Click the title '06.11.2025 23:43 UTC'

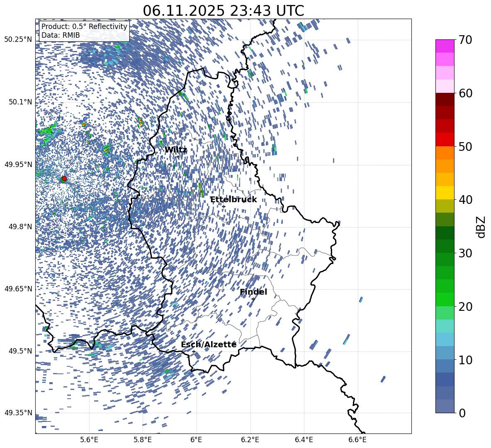(x=223, y=11)
